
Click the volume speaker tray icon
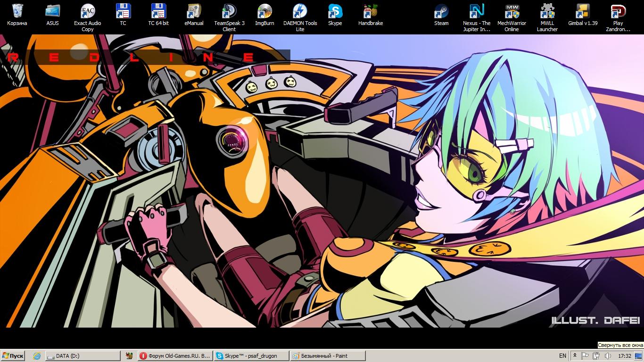(608, 356)
